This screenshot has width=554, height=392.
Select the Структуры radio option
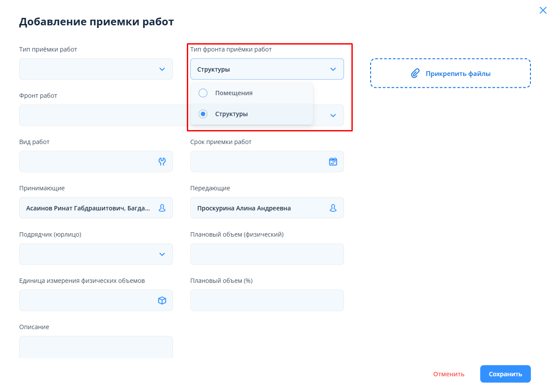[203, 114]
